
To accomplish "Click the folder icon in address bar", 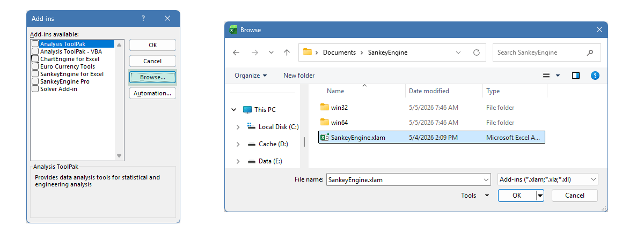I will pos(308,52).
